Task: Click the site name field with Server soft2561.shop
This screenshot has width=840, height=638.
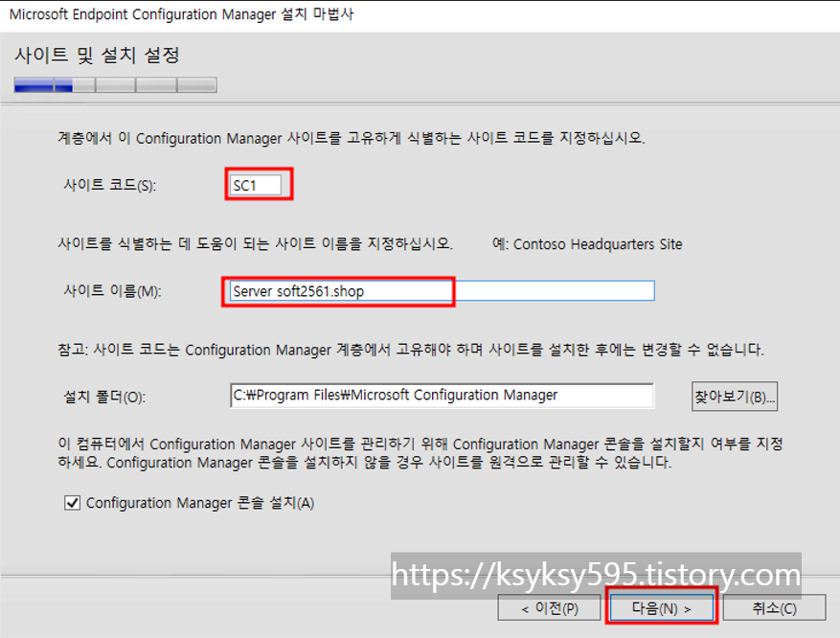Action: click(x=442, y=291)
